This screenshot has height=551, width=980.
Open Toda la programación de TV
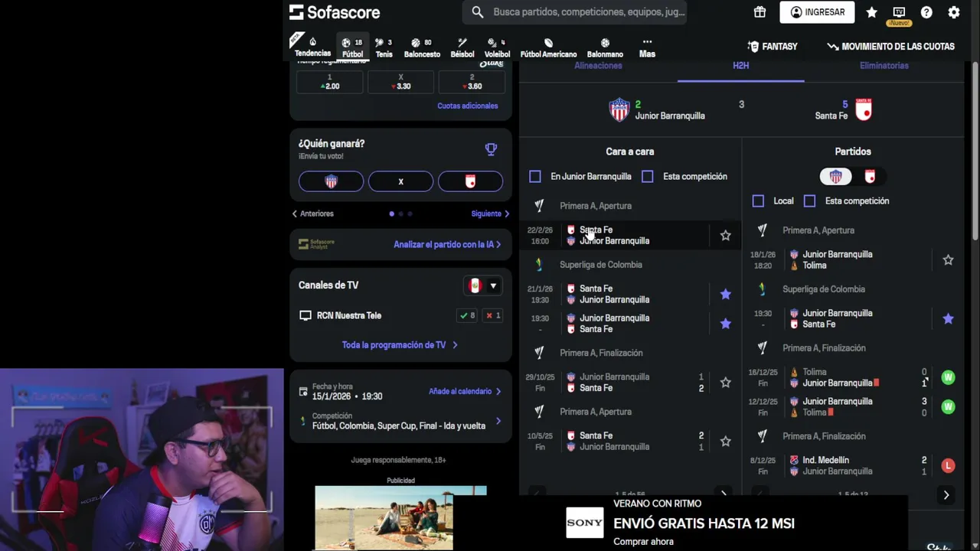[400, 345]
